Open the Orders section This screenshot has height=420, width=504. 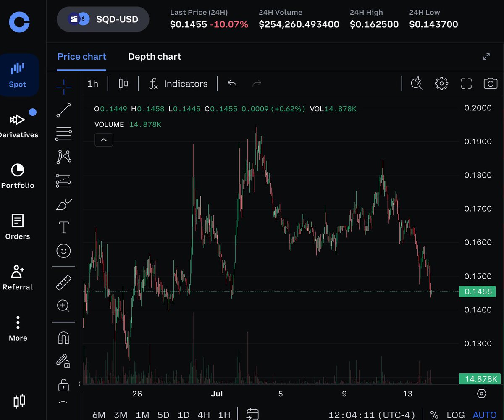click(x=18, y=227)
